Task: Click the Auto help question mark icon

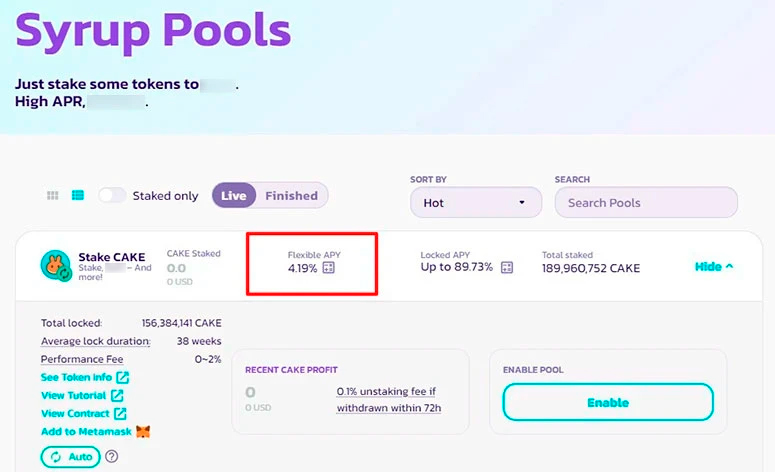Action: [112, 457]
